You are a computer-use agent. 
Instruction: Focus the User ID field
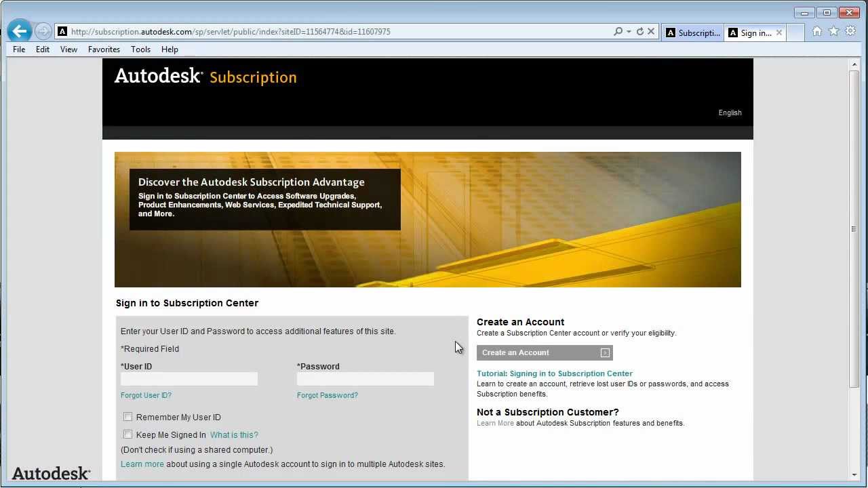(189, 379)
